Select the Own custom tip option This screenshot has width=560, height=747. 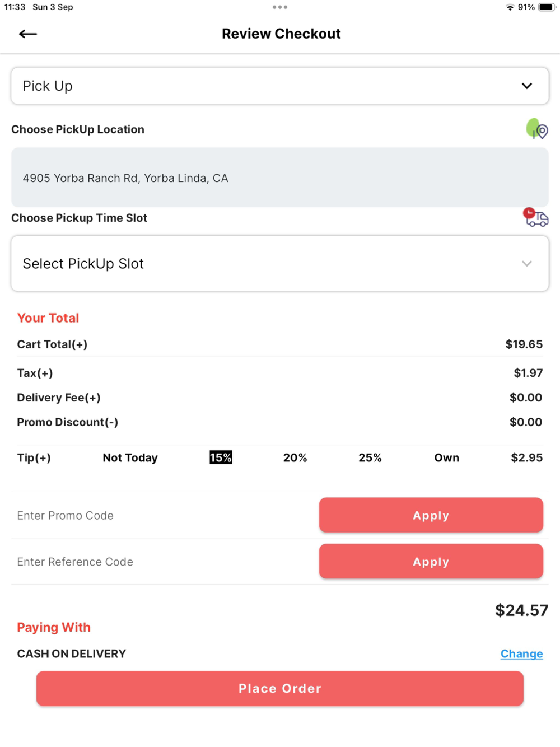[x=447, y=458]
